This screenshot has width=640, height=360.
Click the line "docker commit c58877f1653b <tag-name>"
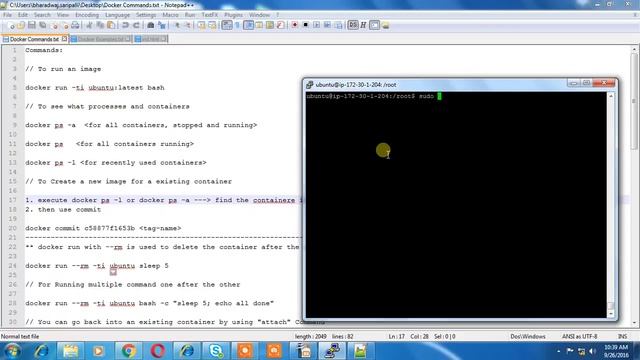103,228
